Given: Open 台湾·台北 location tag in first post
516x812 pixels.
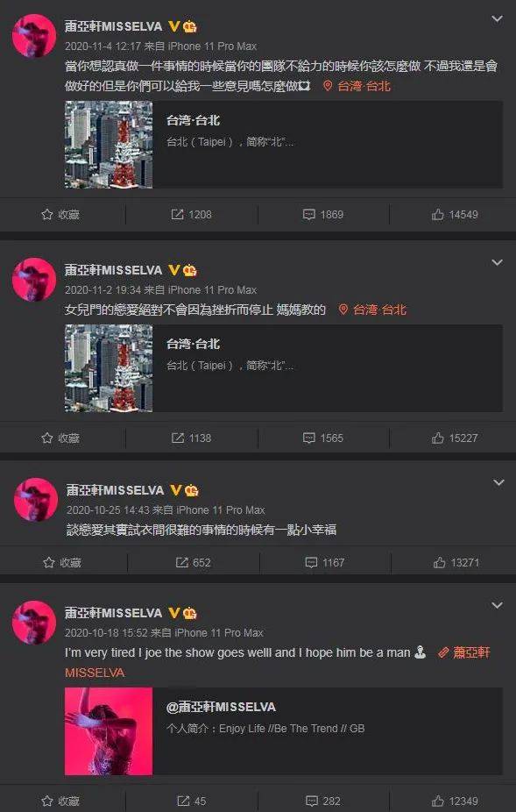Looking at the screenshot, I should pyautogui.click(x=357, y=86).
